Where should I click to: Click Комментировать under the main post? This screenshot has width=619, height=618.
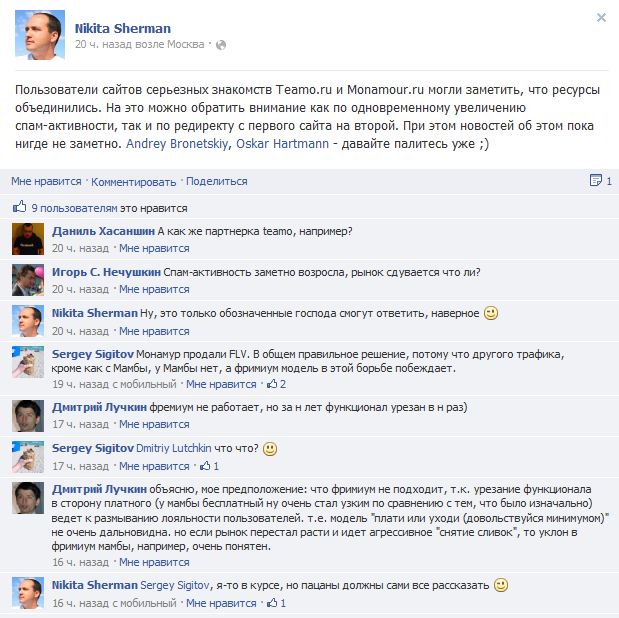tap(133, 182)
